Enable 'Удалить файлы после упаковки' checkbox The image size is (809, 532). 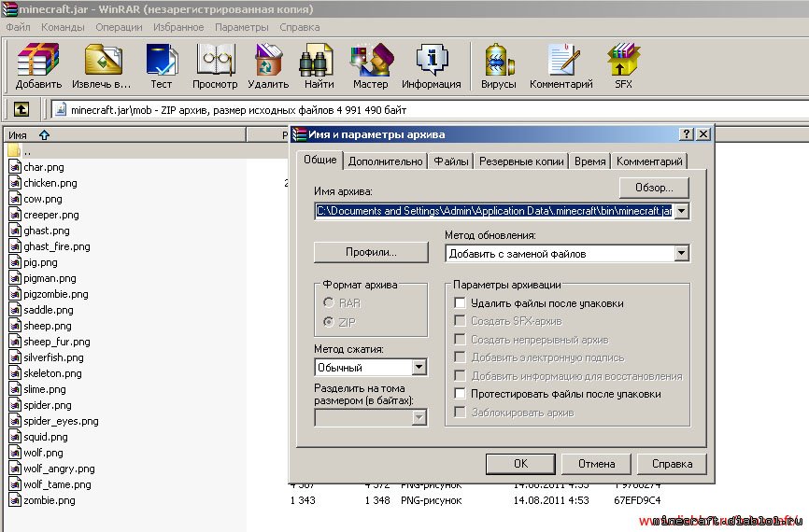coord(460,303)
